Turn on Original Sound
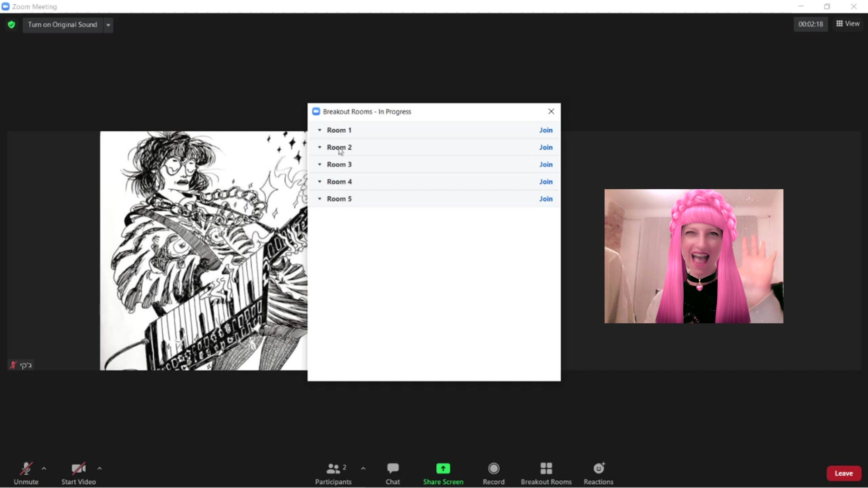 (62, 25)
